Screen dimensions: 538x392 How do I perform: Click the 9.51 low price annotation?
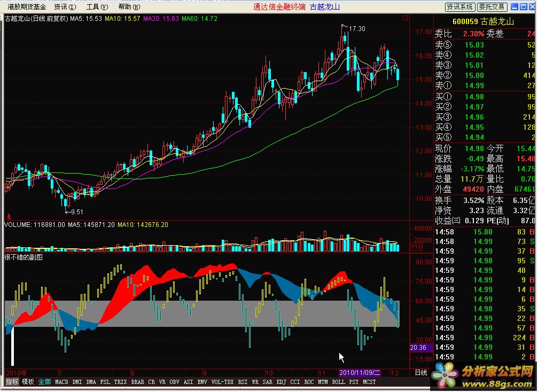coord(77,212)
